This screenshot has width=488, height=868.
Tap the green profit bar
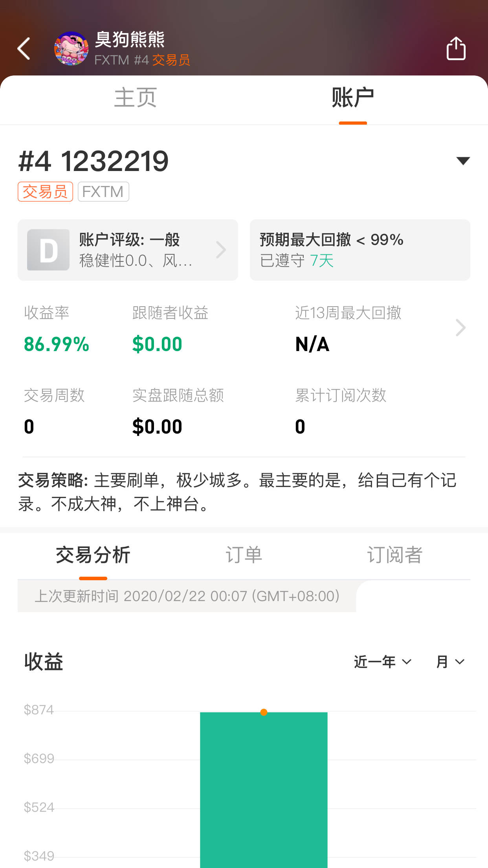pos(264,790)
